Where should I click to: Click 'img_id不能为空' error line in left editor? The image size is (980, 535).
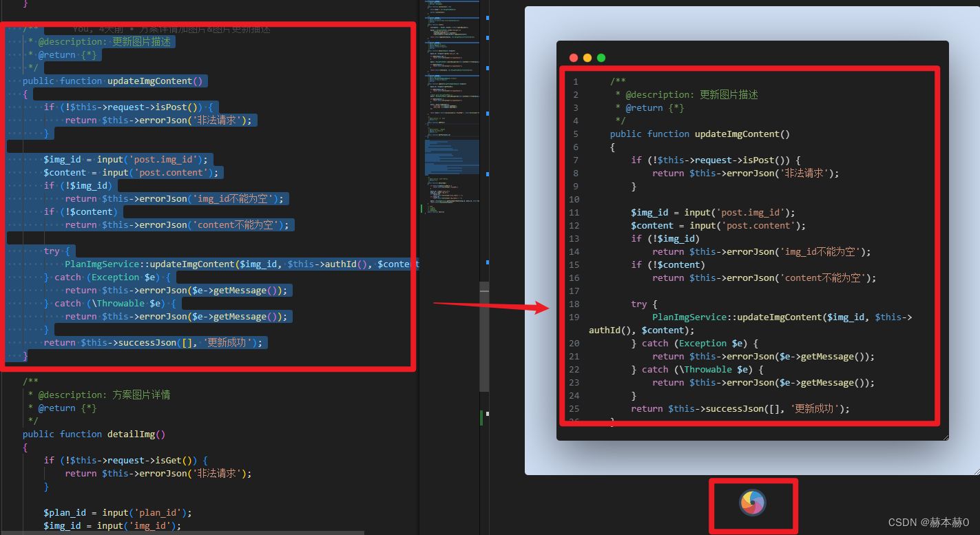tap(176, 199)
